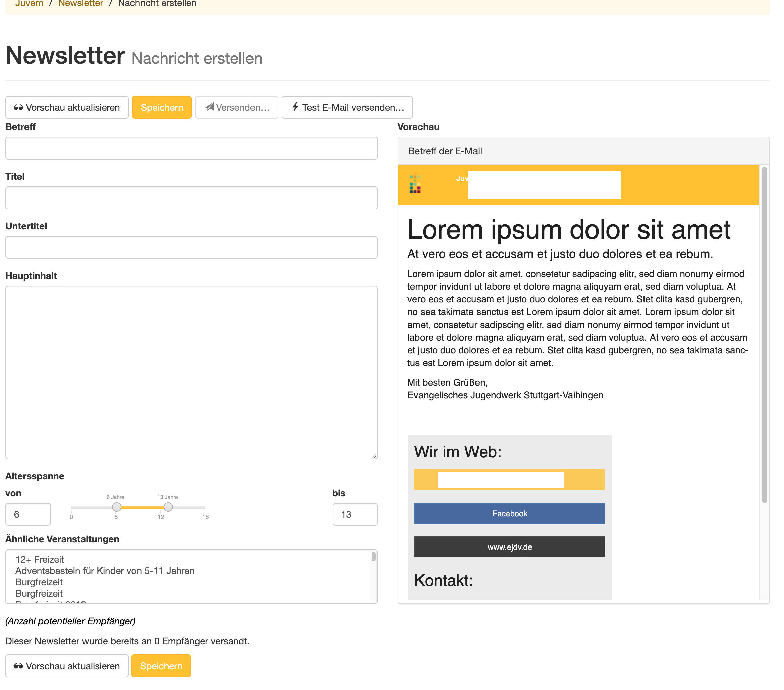Focus the Untertitel input field

tap(191, 247)
